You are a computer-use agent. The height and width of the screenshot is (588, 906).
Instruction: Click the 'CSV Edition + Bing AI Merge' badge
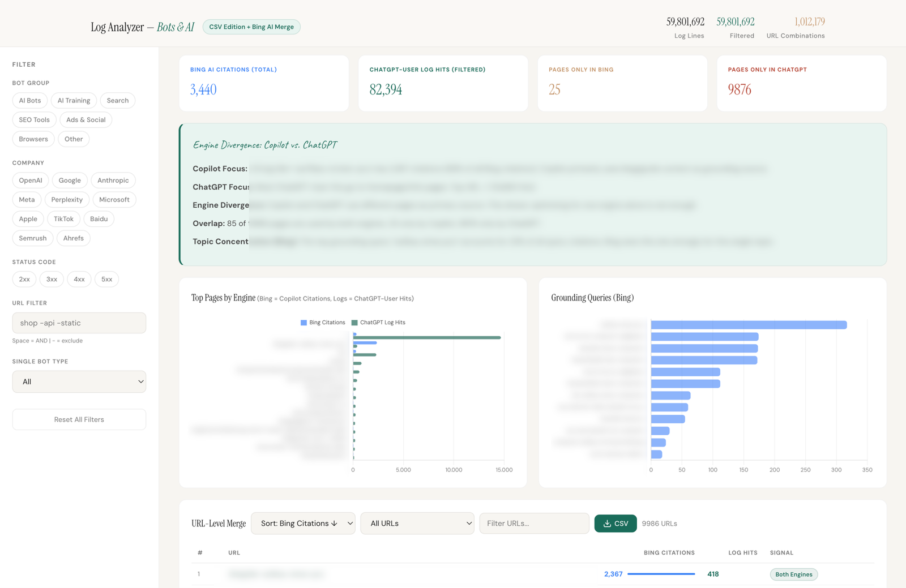[251, 27]
